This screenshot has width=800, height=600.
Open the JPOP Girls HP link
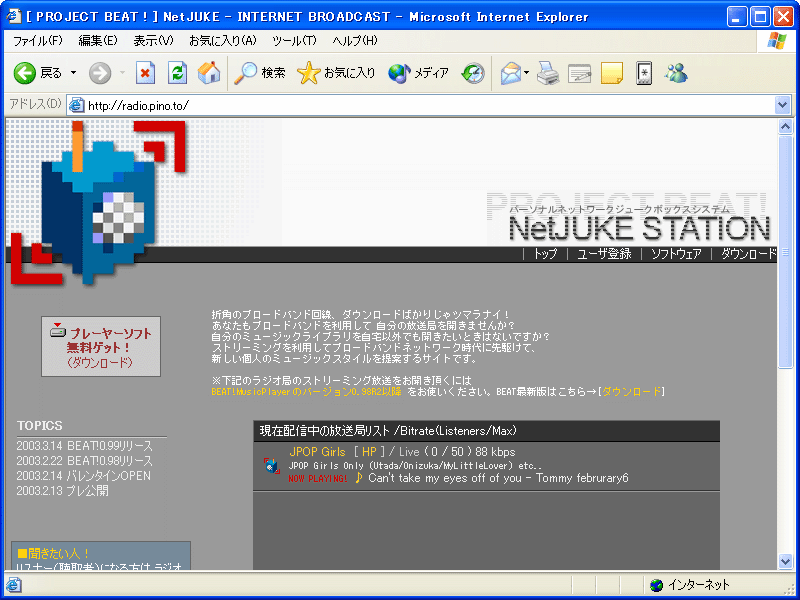[x=369, y=452]
